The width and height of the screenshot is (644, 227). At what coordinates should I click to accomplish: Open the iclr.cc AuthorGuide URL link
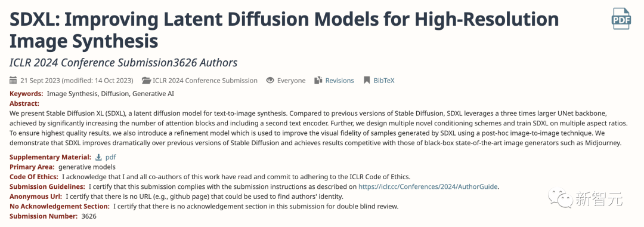428,186
